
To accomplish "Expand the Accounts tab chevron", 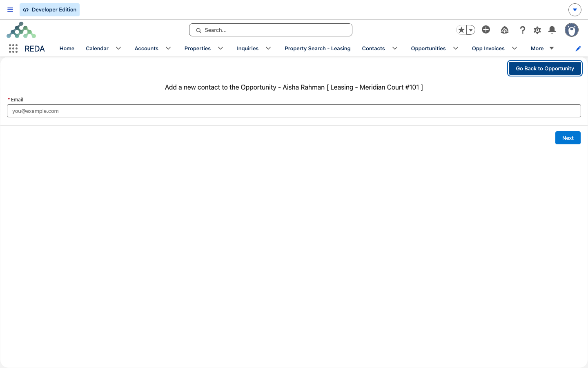I will click(x=168, y=48).
